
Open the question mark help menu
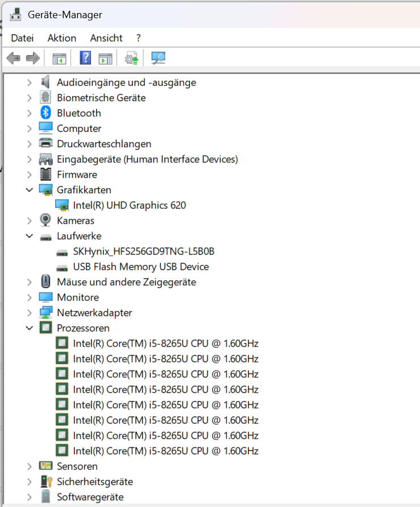click(138, 38)
